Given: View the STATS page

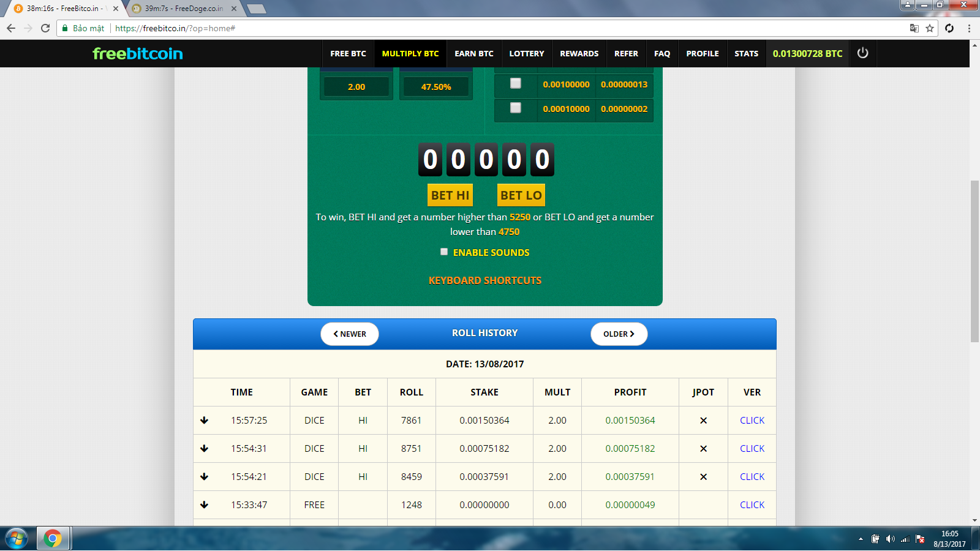Looking at the screenshot, I should tap(747, 54).
